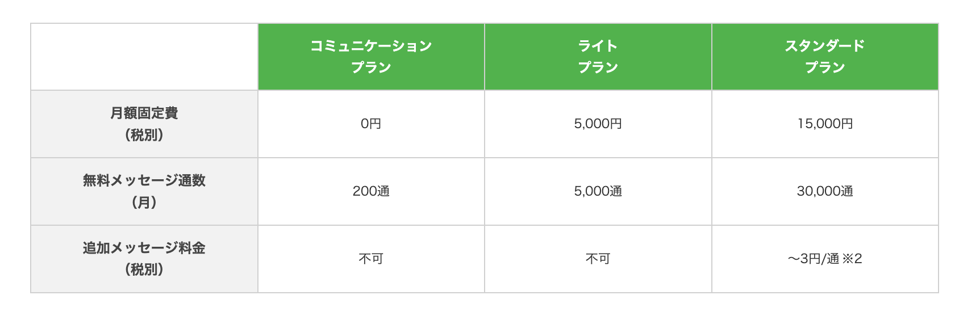Click the スタンダードプラン header cell

point(824,56)
